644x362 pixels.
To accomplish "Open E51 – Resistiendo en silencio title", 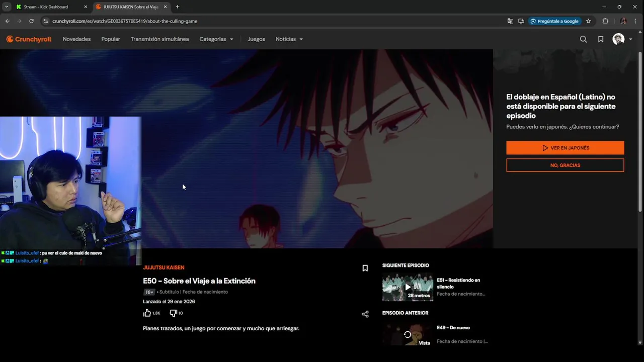I will (x=458, y=283).
